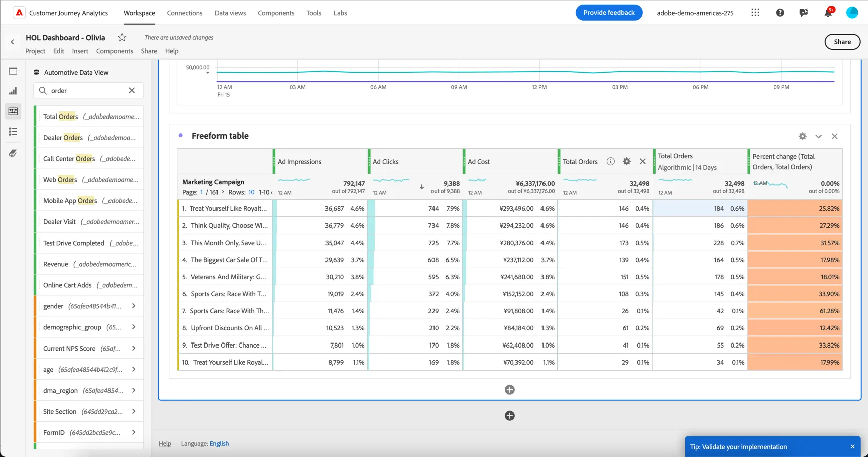Close the Freeform table visualization
Screen dimensions: 868x457
click(835, 136)
